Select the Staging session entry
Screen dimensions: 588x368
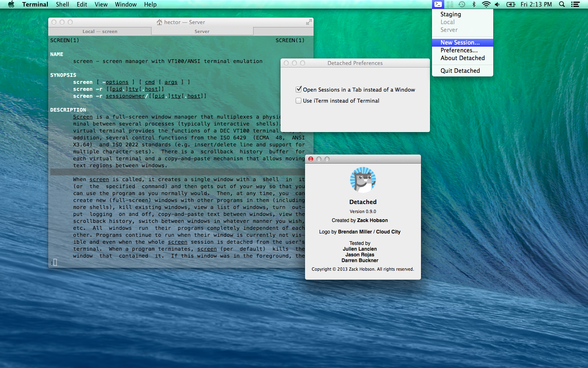pyautogui.click(x=450, y=14)
